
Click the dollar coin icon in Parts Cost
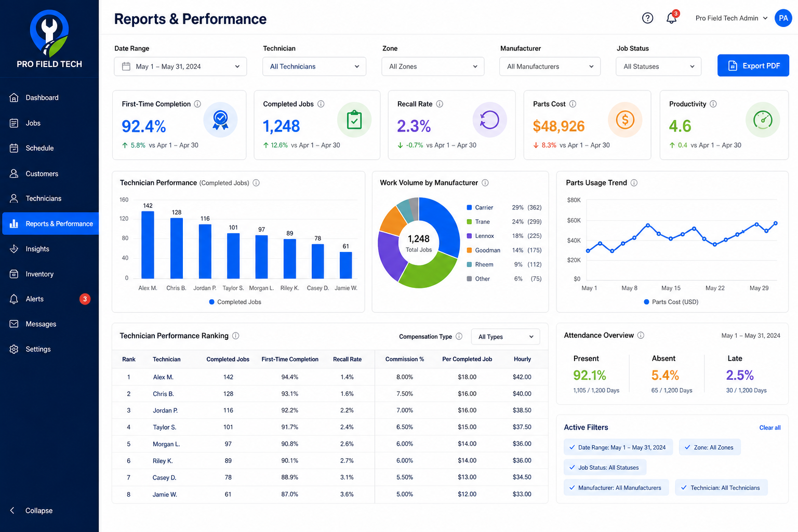(x=625, y=120)
